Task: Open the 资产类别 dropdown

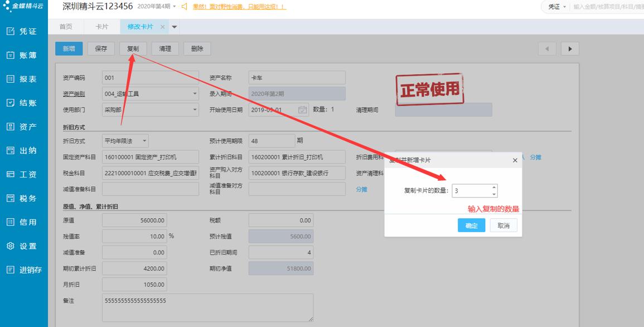Action: point(194,93)
